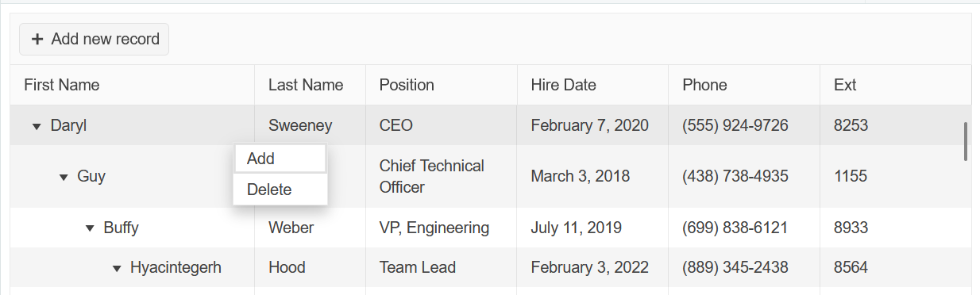Select the Team Lead position cell
This screenshot has width=980, height=295.
(x=441, y=267)
